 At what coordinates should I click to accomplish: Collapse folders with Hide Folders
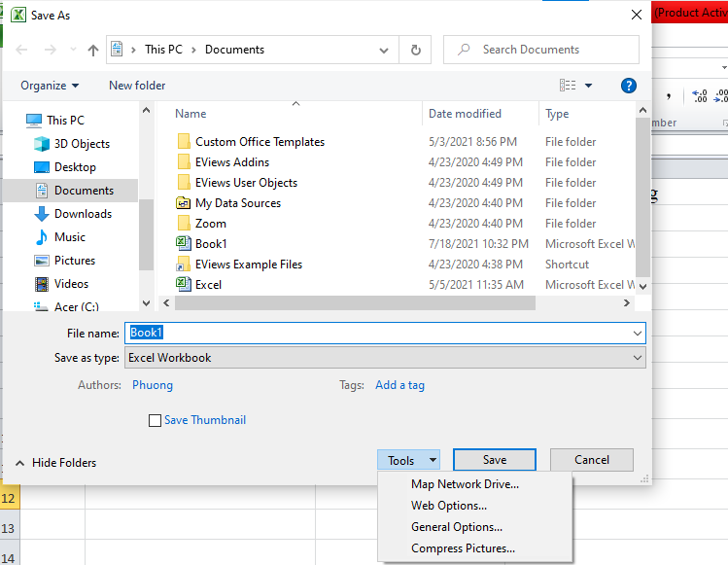(55, 463)
